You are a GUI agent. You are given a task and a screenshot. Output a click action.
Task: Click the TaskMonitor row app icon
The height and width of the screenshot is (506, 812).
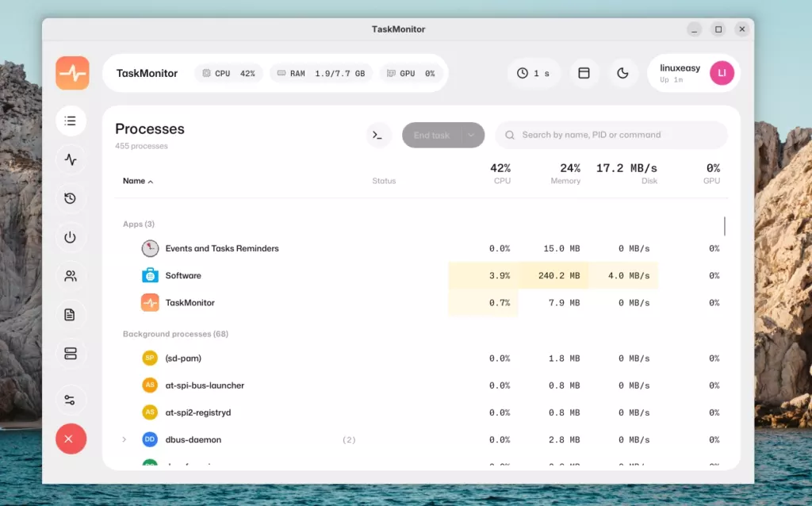point(150,302)
